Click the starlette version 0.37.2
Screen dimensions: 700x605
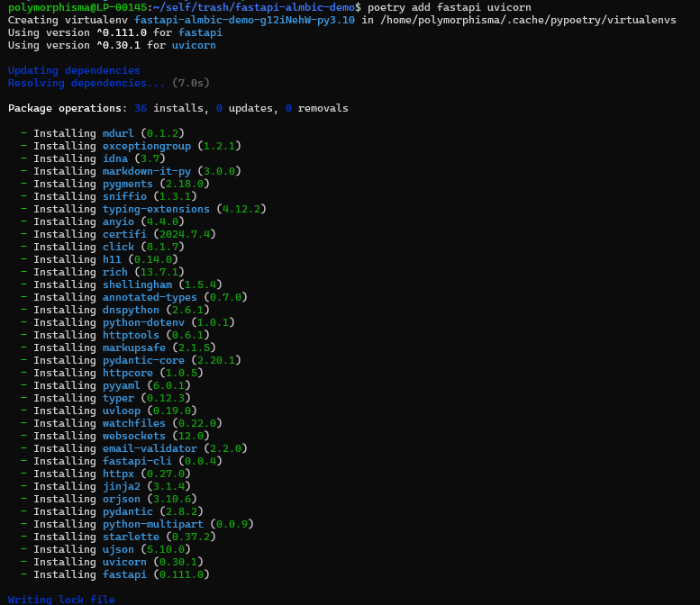coord(200,537)
